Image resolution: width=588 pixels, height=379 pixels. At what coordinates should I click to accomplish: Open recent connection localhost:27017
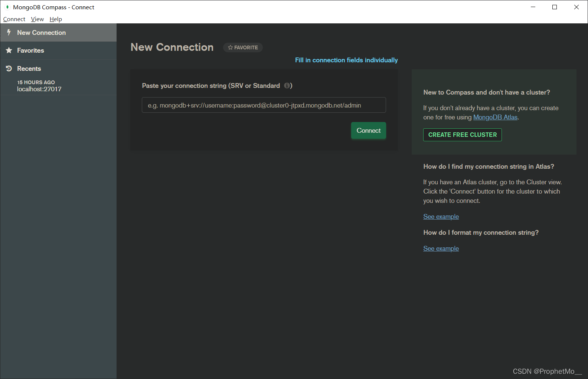click(39, 89)
